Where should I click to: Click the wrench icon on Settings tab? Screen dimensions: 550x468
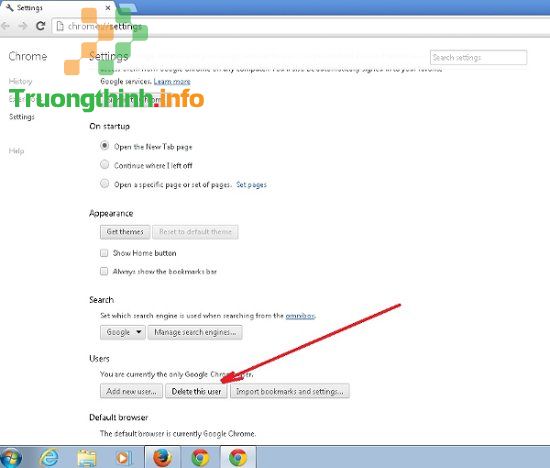[x=10, y=8]
